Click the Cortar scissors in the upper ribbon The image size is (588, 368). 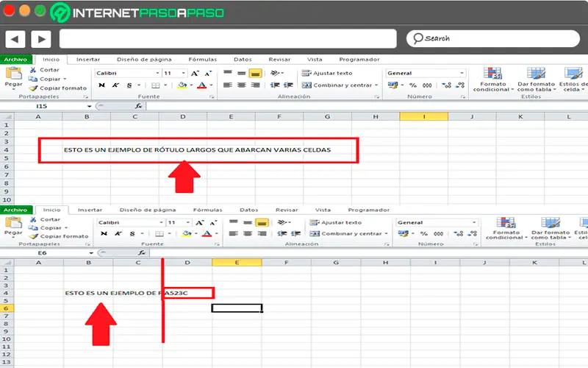(33, 70)
